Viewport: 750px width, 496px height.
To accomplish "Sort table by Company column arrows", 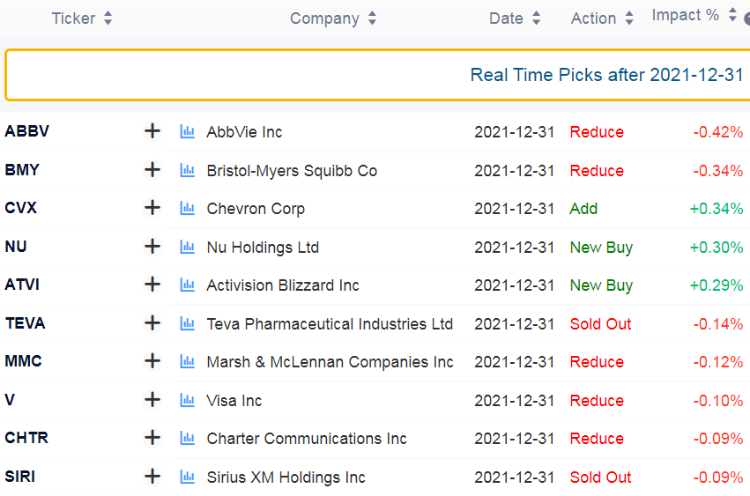I will click(372, 18).
